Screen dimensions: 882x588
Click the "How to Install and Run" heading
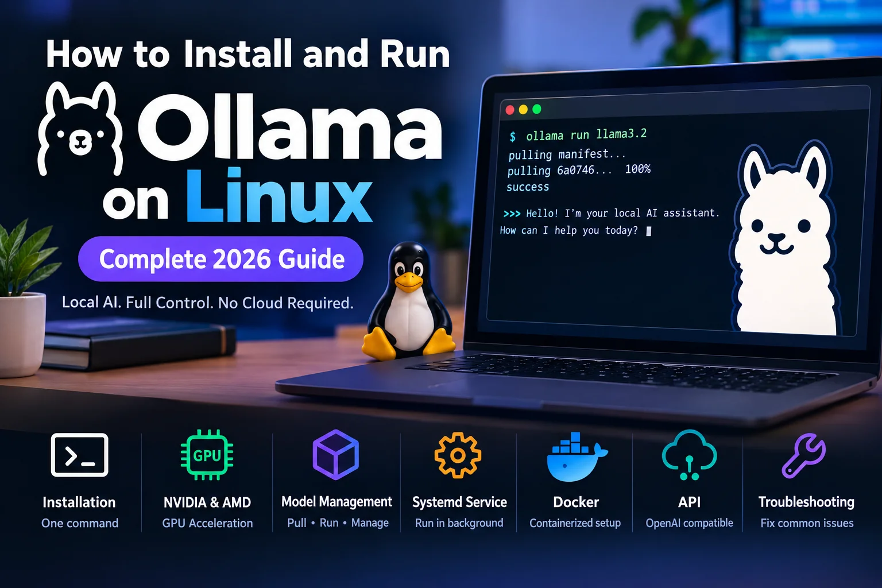248,55
